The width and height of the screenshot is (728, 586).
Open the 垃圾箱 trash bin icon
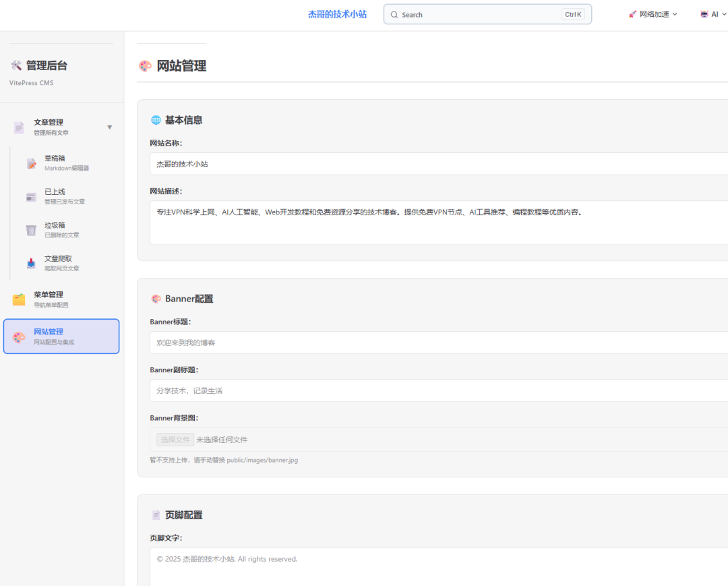[30, 230]
